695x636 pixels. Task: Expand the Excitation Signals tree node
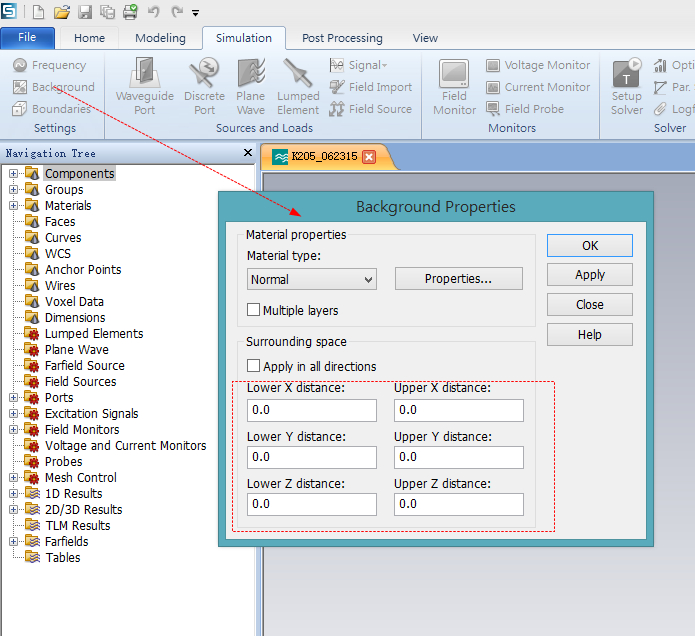(x=13, y=414)
